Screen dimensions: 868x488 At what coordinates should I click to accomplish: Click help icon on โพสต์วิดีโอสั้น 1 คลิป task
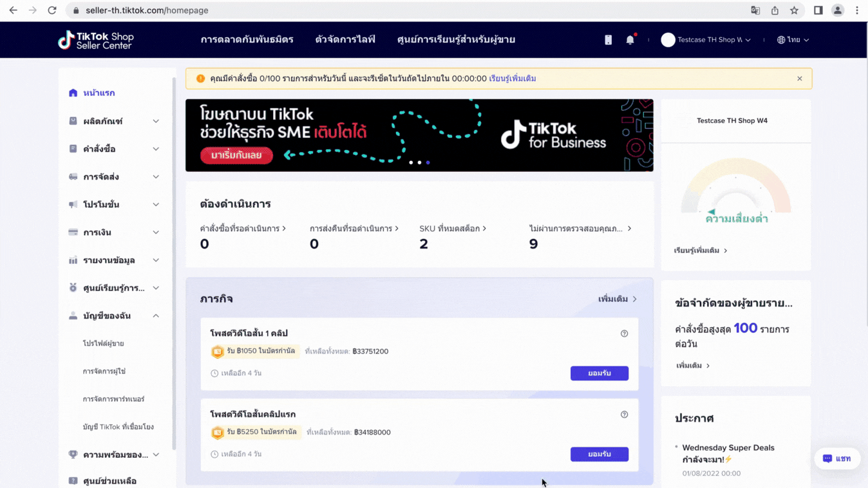click(x=624, y=333)
